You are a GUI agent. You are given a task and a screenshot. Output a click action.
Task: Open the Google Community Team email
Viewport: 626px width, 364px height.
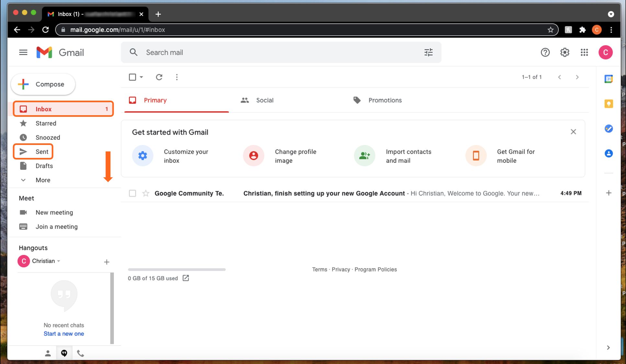(x=355, y=193)
